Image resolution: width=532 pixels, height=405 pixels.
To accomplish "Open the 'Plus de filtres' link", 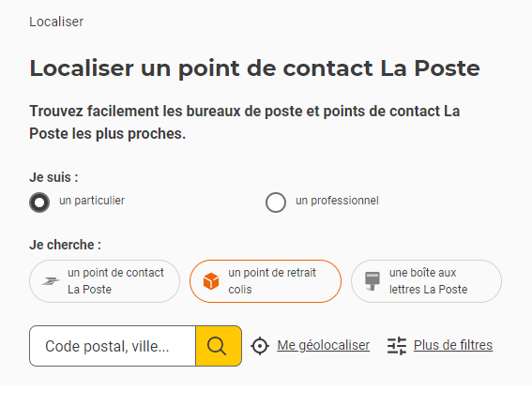I will click(453, 345).
